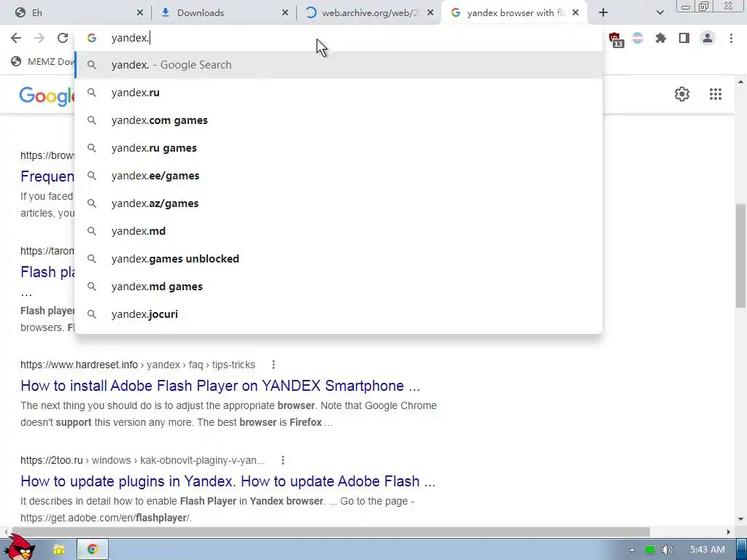
Task: Choose the yandex.ru suggestion
Action: [338, 93]
